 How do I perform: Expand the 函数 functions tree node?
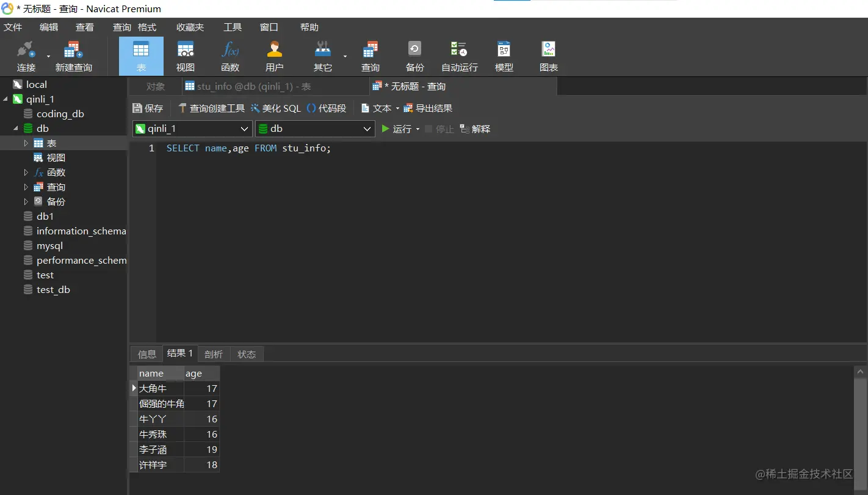(26, 172)
